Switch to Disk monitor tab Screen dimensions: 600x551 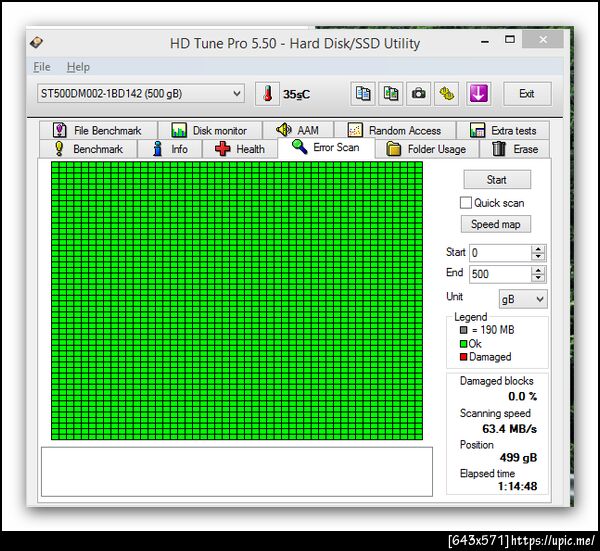tap(210, 130)
